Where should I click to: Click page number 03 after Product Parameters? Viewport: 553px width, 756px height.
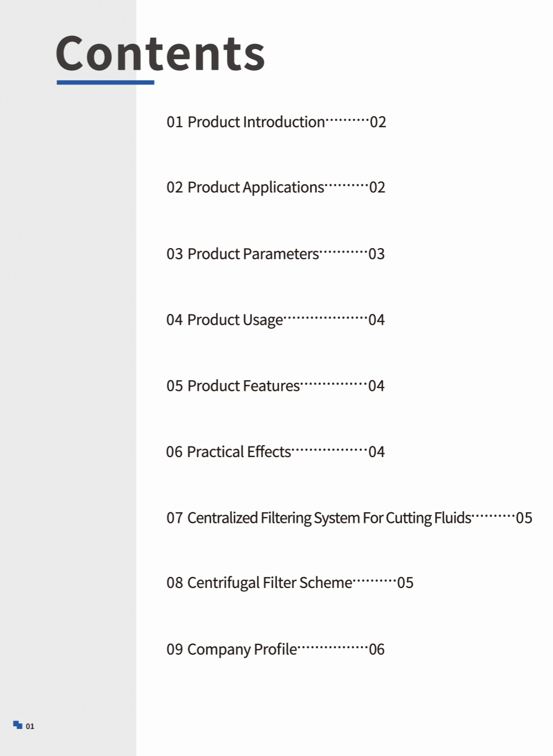tap(377, 254)
